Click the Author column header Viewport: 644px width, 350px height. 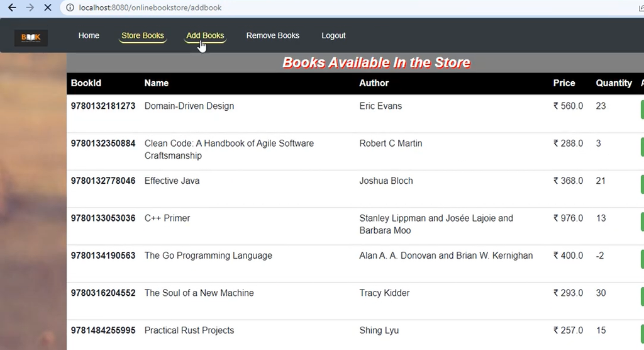point(374,83)
